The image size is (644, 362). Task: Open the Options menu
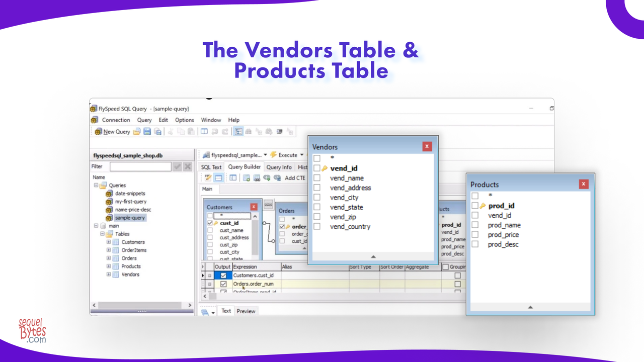click(x=185, y=120)
